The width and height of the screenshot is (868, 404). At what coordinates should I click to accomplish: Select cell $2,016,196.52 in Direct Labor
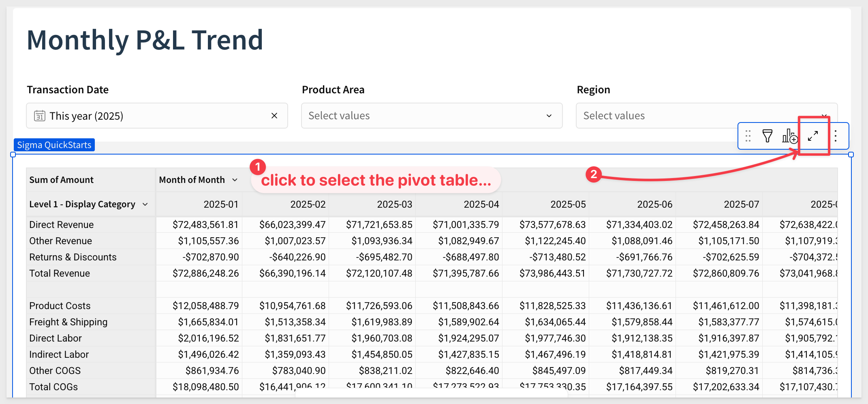tap(199, 338)
